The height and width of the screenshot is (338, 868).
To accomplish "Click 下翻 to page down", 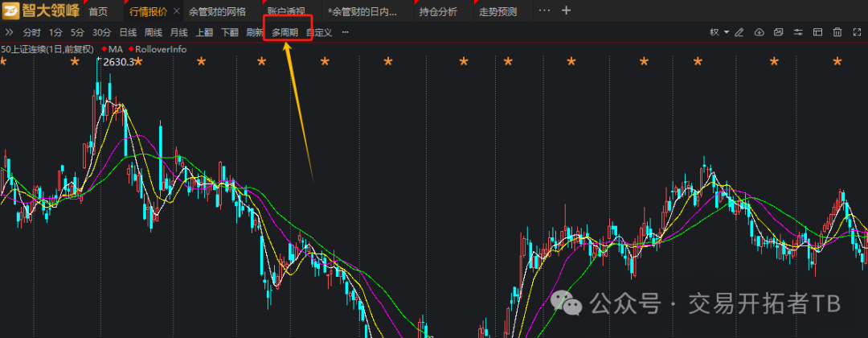I will 230,33.
